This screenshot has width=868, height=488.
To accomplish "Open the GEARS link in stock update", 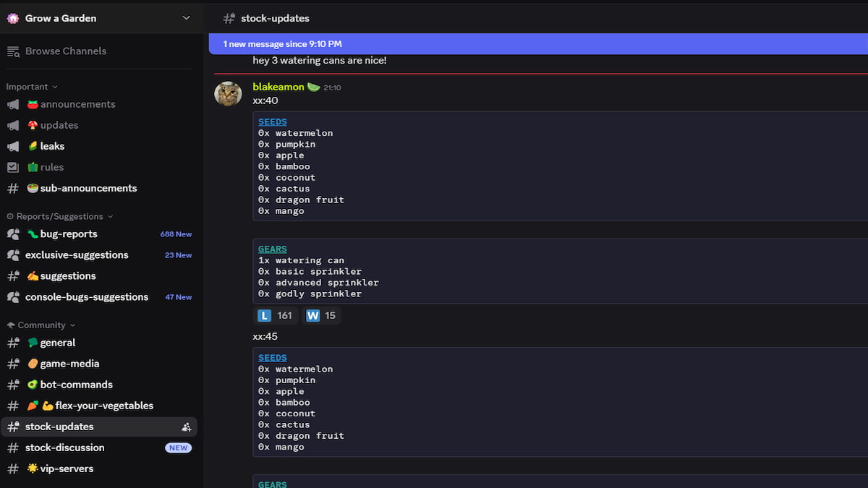I will coord(272,249).
